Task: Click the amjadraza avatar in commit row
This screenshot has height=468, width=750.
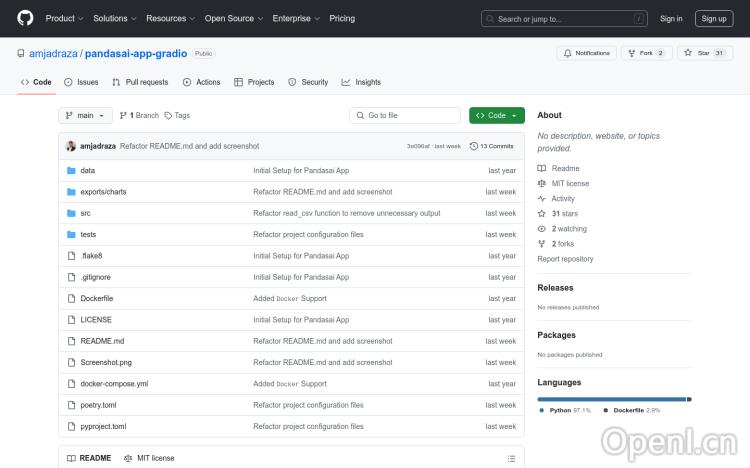Action: tap(71, 146)
